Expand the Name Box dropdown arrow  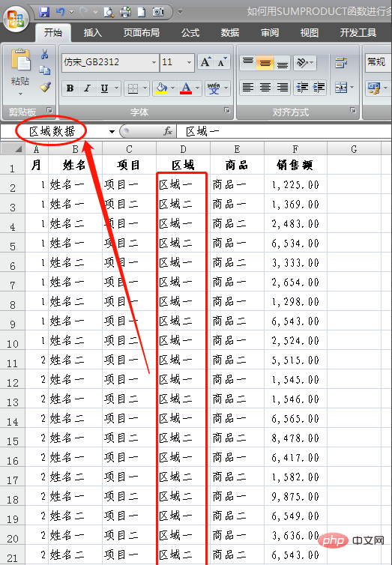tap(112, 132)
